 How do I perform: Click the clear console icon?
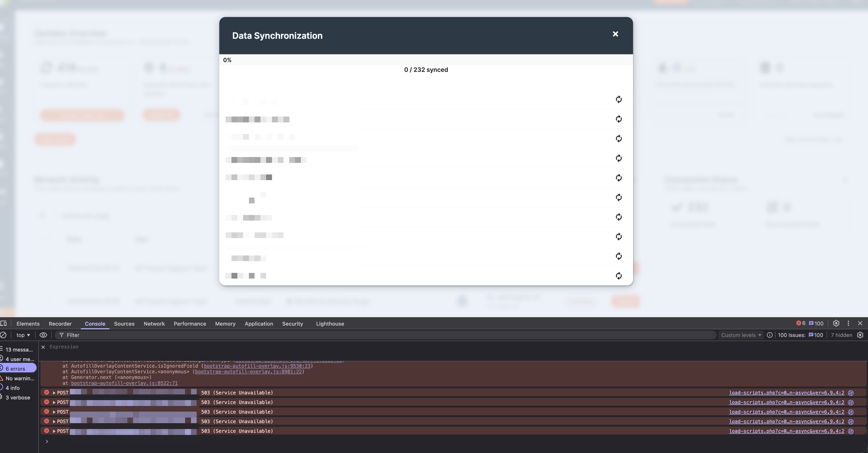pos(3,335)
